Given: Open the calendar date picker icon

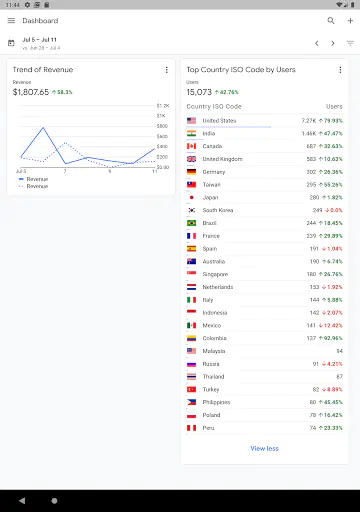Looking at the screenshot, I should 11,43.
